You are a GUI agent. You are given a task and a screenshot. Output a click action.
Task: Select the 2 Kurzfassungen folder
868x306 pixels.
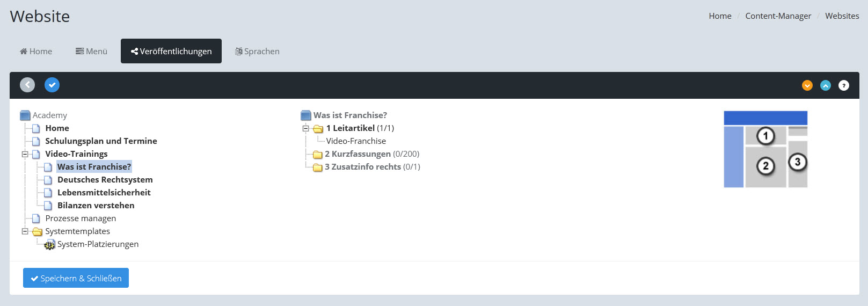tap(358, 154)
